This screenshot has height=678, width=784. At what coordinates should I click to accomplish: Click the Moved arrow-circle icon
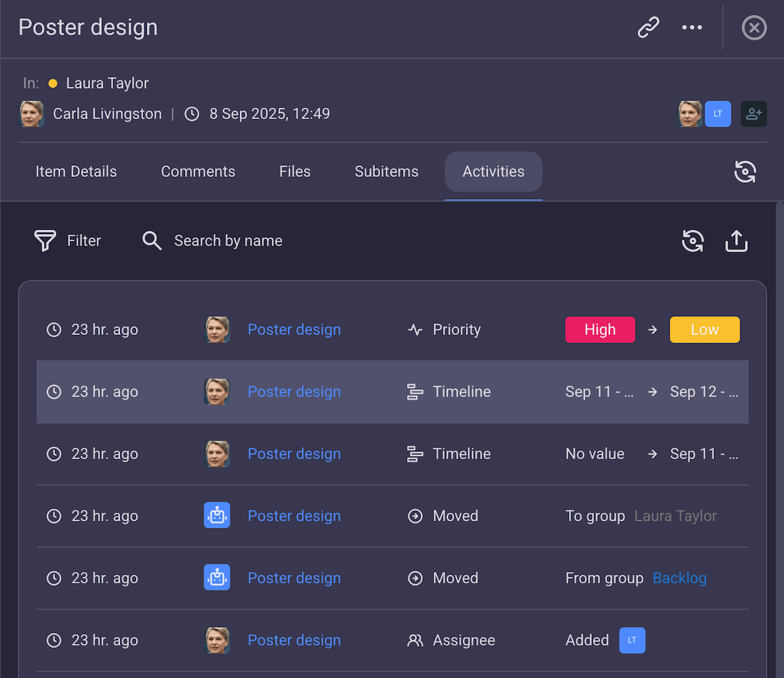tap(416, 515)
